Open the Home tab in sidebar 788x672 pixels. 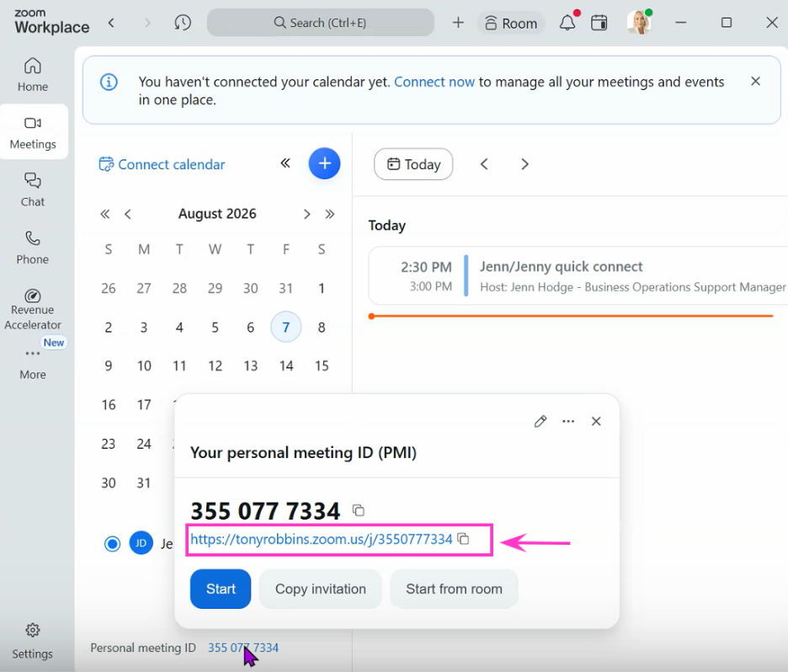33,74
